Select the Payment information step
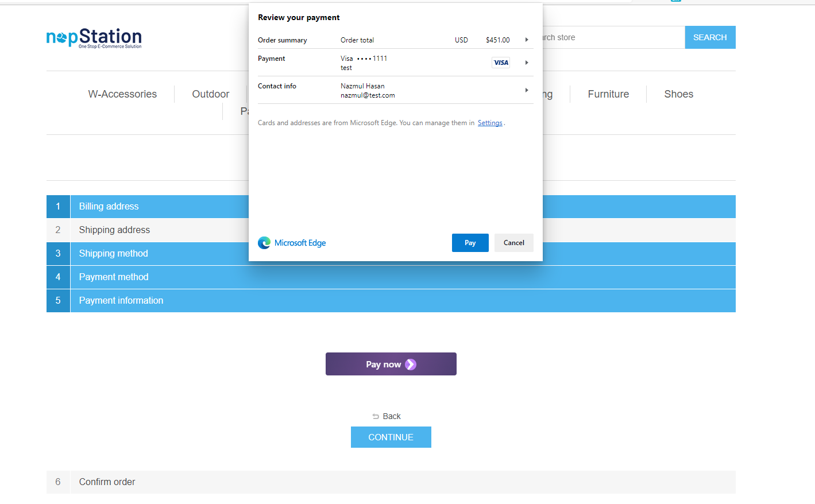 click(391, 301)
